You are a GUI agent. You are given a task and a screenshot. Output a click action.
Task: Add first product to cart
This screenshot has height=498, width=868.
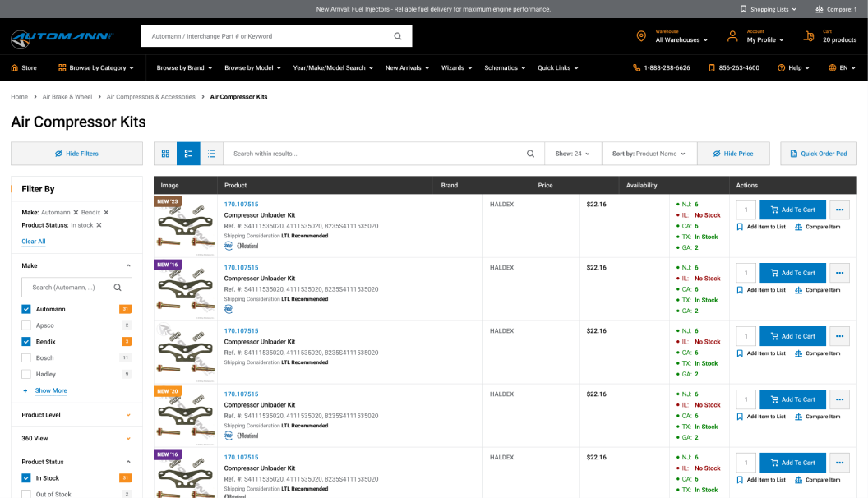coord(792,210)
